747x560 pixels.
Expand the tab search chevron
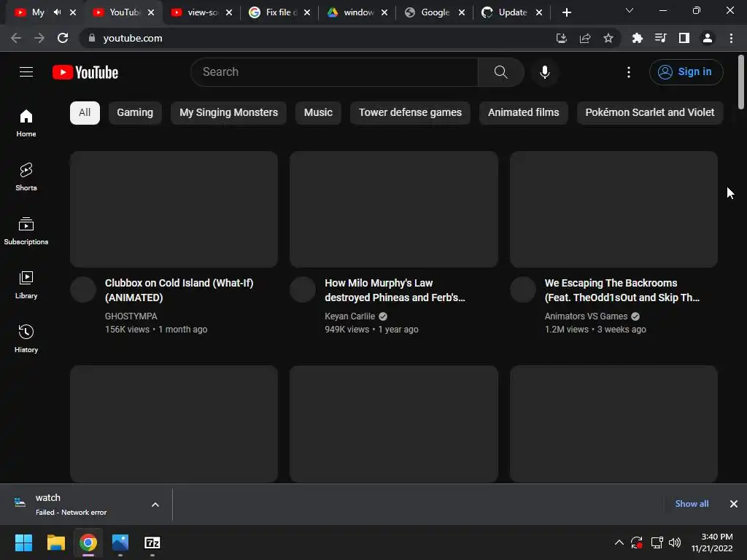[630, 10]
